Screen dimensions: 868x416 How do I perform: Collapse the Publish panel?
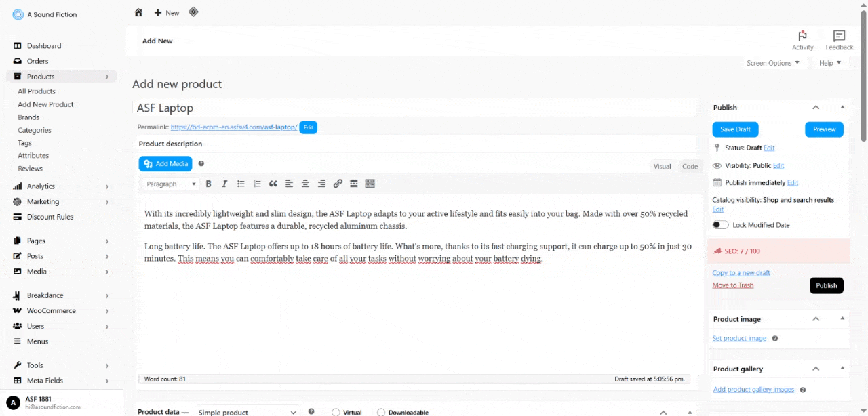click(815, 107)
